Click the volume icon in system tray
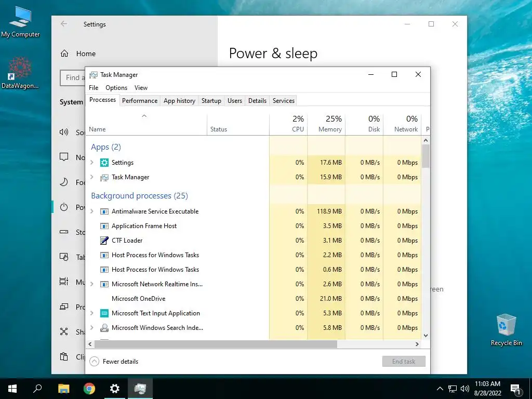This screenshot has width=532, height=399. 465,389
